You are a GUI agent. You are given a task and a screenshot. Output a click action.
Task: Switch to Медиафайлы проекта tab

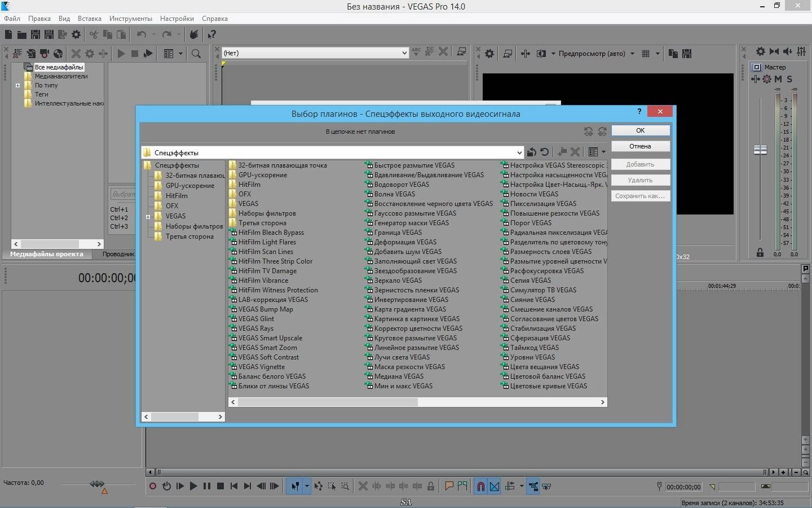pos(47,254)
